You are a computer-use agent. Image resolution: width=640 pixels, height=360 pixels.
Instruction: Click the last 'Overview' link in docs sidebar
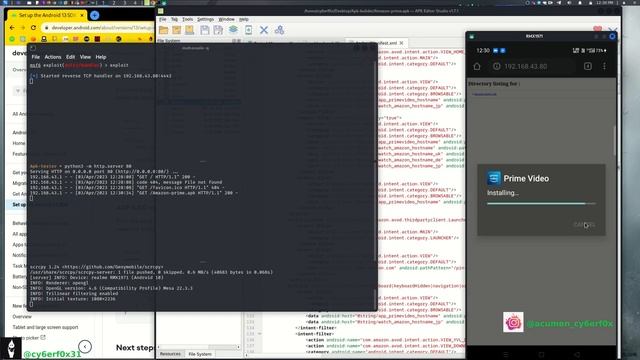(22, 316)
